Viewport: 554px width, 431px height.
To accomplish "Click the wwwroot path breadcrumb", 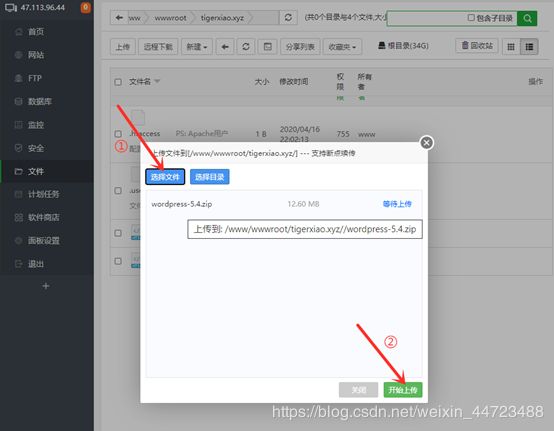I will (170, 18).
